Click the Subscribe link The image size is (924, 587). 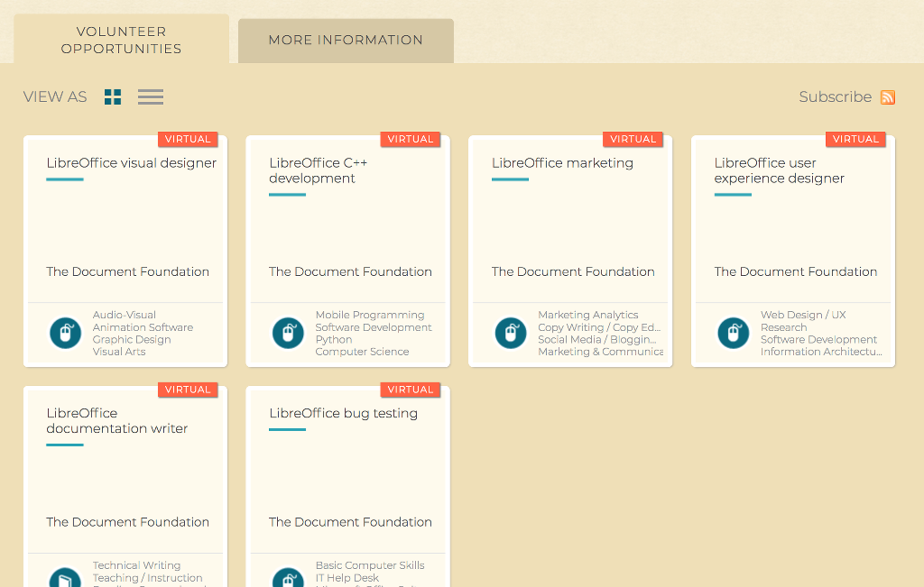tap(835, 96)
